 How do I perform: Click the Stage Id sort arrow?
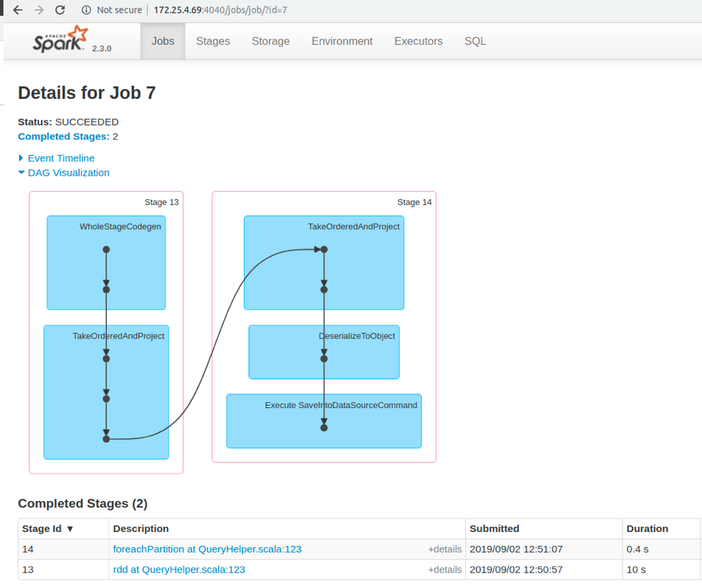pyautogui.click(x=70, y=529)
